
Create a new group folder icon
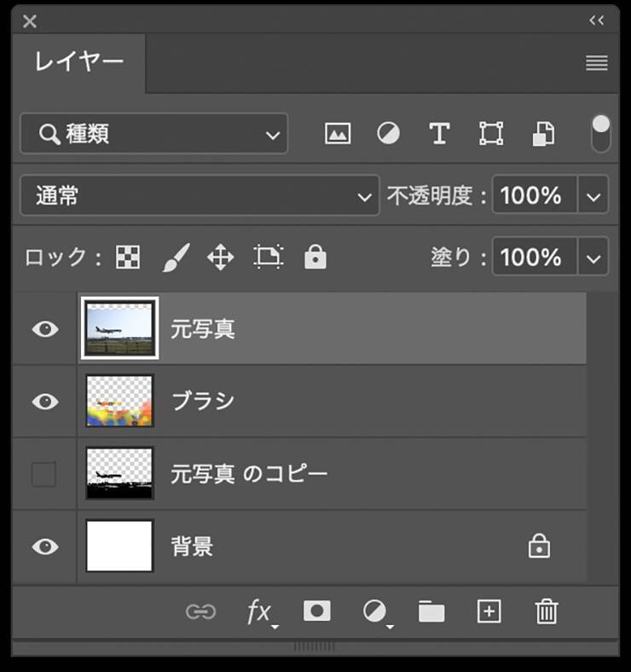(x=431, y=611)
